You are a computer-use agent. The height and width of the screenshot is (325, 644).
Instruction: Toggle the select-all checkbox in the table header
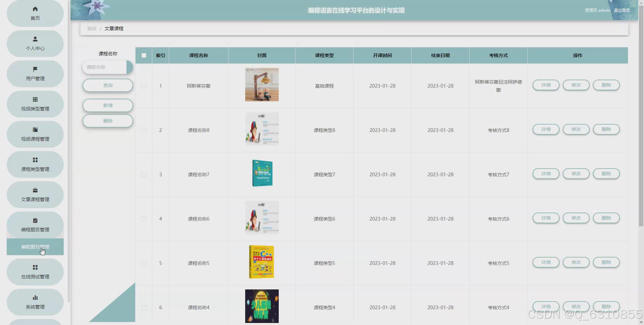tap(144, 55)
